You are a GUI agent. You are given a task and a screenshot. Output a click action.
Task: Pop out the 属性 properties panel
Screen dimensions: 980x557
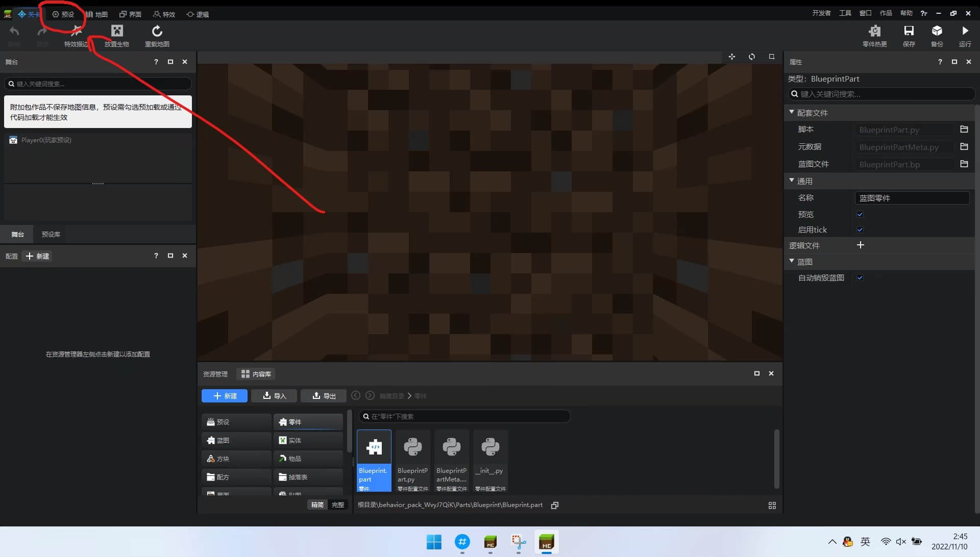tap(954, 62)
